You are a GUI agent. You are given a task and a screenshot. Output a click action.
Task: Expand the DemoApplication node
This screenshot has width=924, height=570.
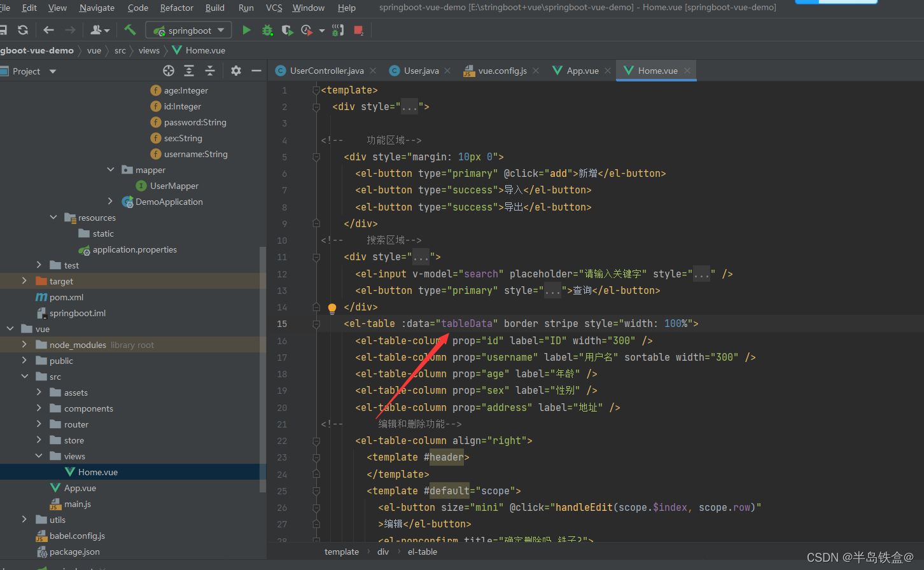click(x=111, y=202)
